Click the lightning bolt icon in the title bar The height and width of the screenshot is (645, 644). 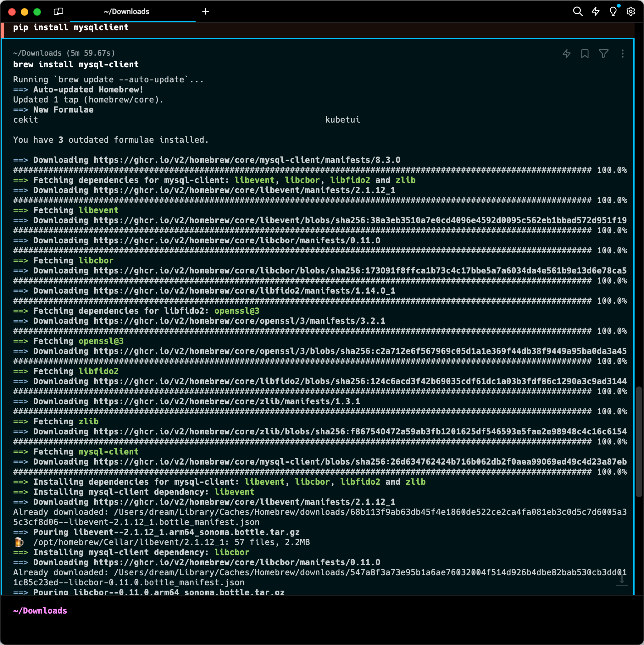click(596, 12)
